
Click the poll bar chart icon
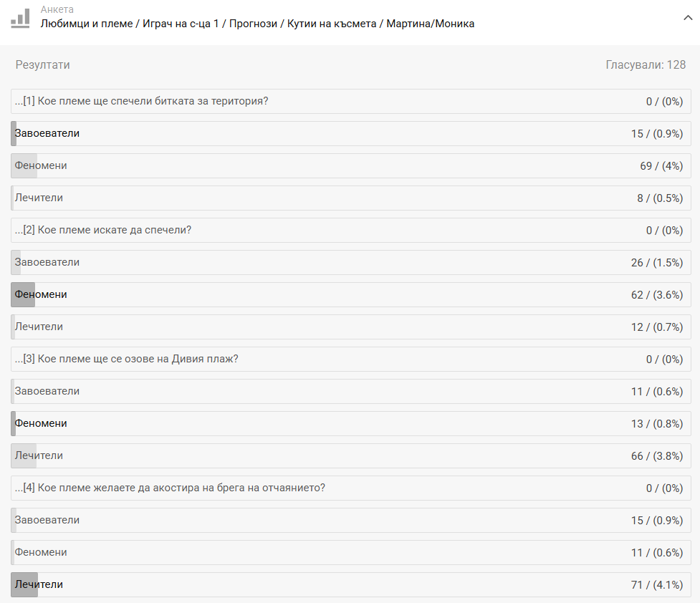coord(20,18)
